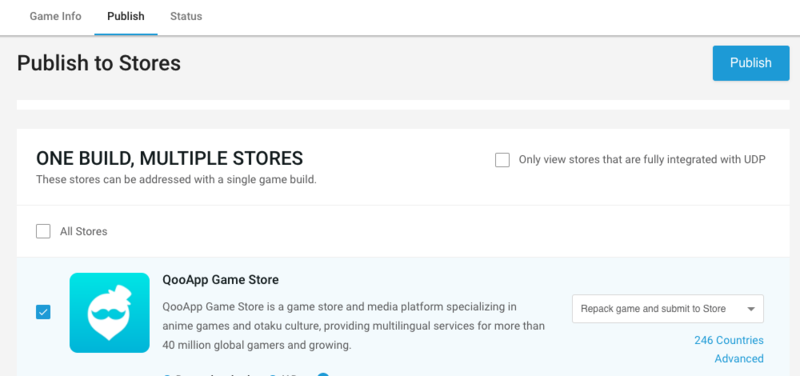Check the All Stores checkbox
The height and width of the screenshot is (376, 800).
pyautogui.click(x=43, y=232)
